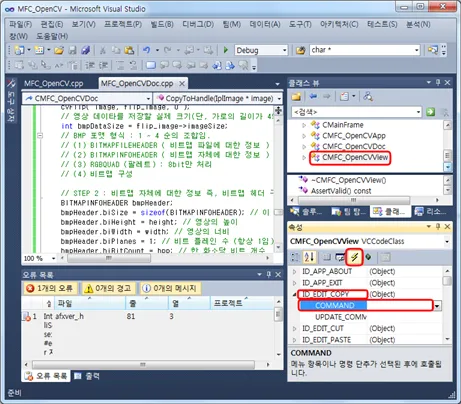Show Events with the lightning bolt icon
Screen dimensions: 461x404
[x=354, y=257]
